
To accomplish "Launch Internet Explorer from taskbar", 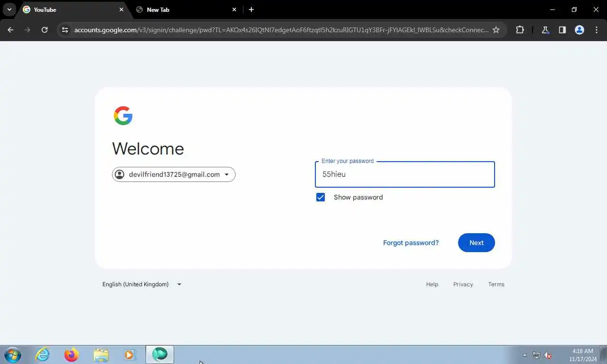I will pos(43,355).
